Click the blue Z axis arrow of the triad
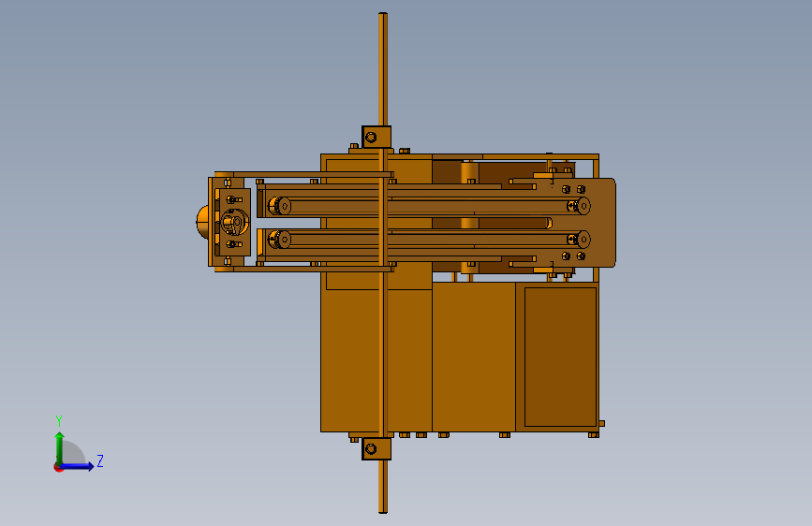The height and width of the screenshot is (526, 812). click(x=78, y=466)
